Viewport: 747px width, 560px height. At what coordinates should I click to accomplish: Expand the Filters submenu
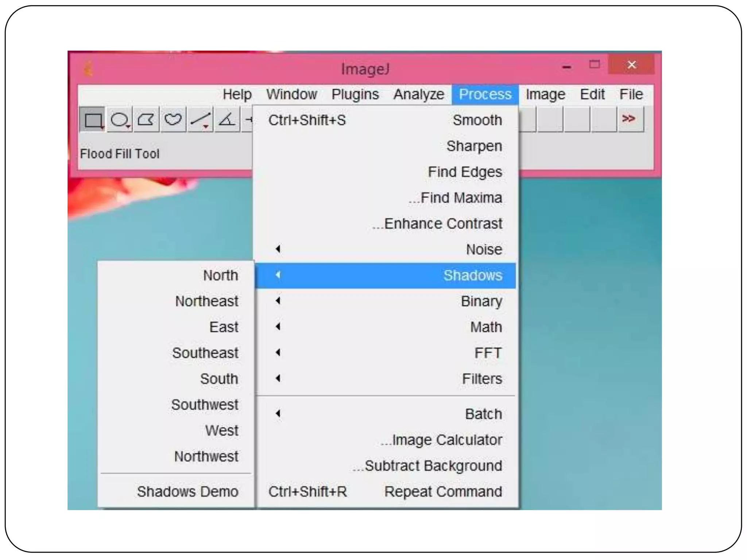(481, 379)
